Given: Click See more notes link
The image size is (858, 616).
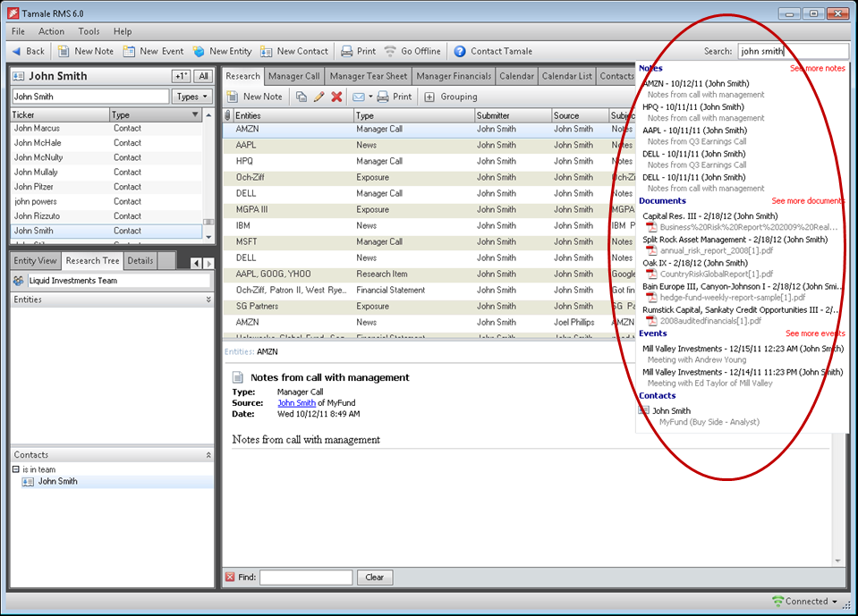Looking at the screenshot, I should pos(818,68).
